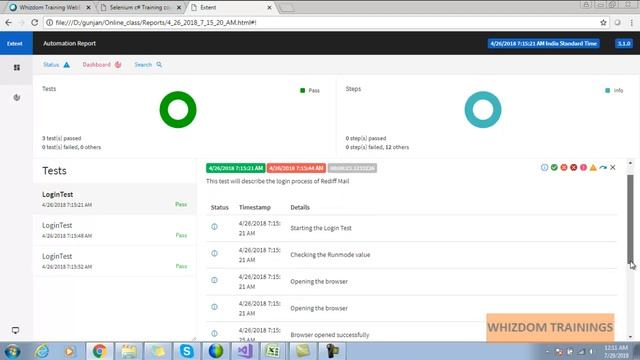Toggle the Pass legend swatch

coord(302,90)
